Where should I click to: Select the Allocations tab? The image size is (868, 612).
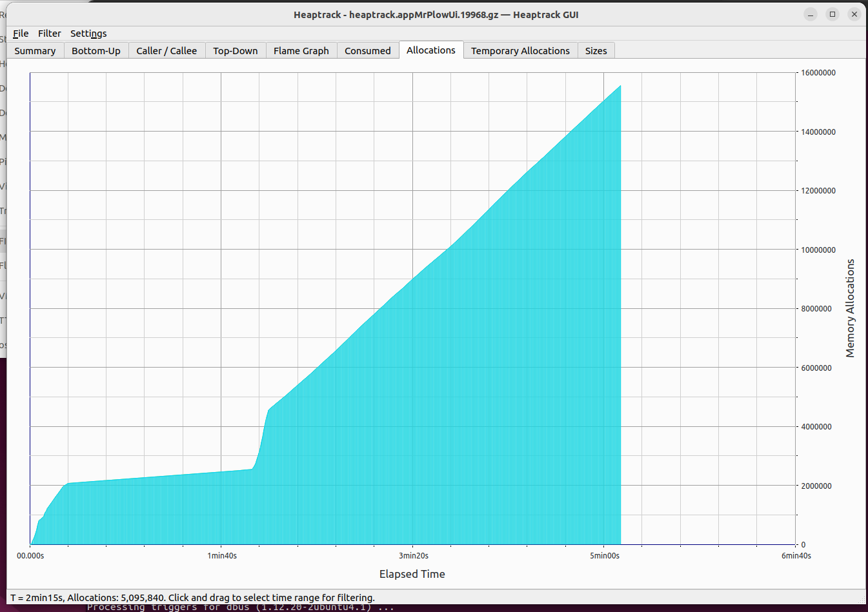click(x=431, y=50)
